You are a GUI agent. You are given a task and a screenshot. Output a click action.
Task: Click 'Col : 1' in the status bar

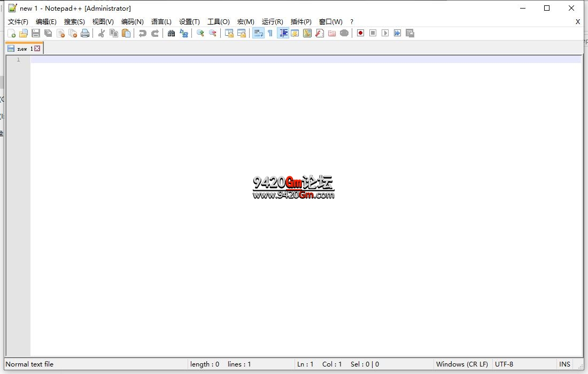(x=332, y=364)
